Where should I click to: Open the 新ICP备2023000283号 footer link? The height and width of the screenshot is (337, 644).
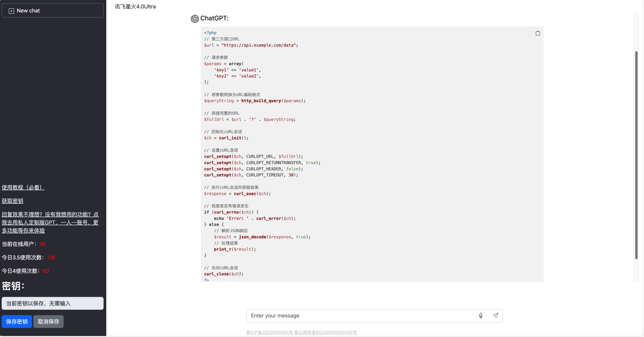269,333
